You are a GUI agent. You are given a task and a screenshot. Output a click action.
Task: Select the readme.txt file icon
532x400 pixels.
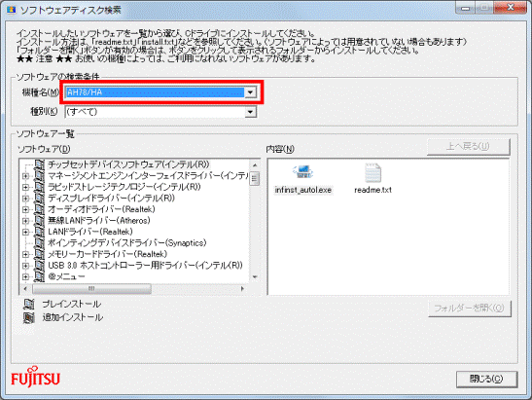[372, 173]
